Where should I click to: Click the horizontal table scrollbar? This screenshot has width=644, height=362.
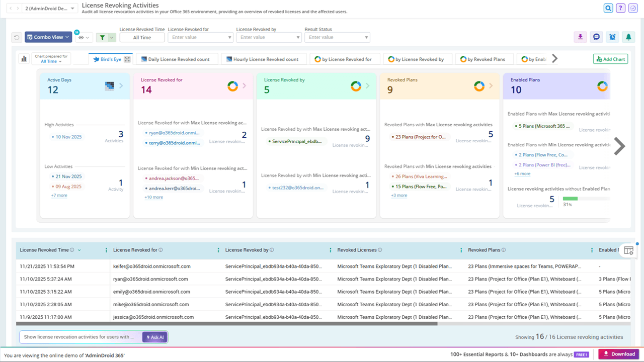point(227,324)
